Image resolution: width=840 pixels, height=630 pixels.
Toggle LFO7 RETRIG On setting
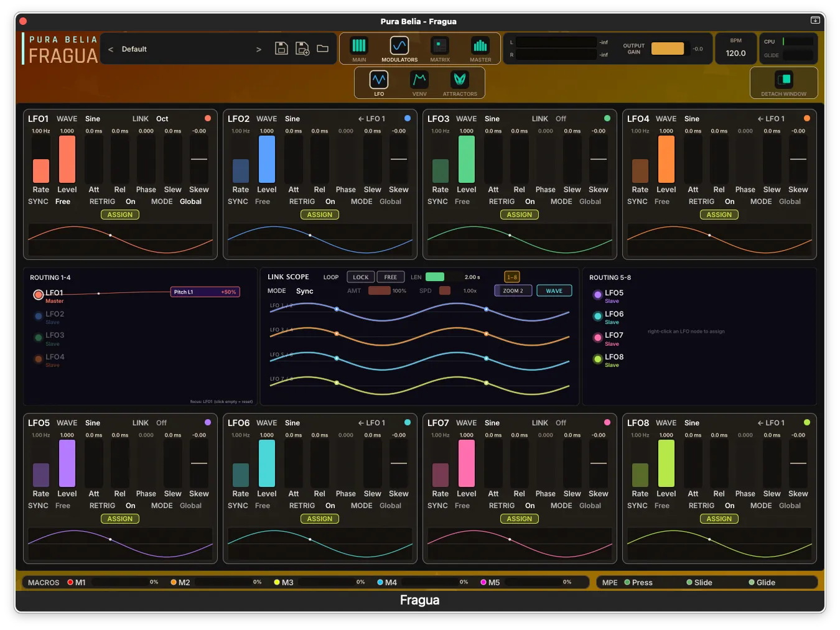[530, 506]
